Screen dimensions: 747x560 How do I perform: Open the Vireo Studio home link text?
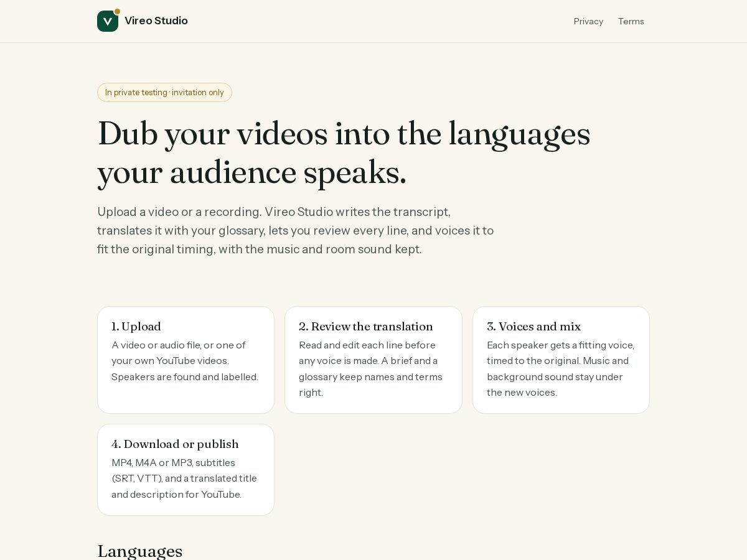tap(156, 21)
